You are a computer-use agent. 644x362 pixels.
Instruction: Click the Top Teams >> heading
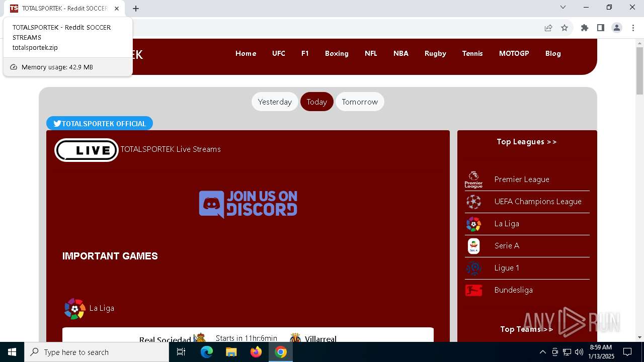(527, 329)
